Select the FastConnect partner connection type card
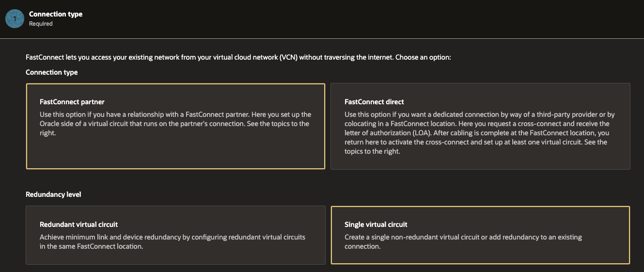This screenshot has width=644, height=272. pyautogui.click(x=175, y=126)
